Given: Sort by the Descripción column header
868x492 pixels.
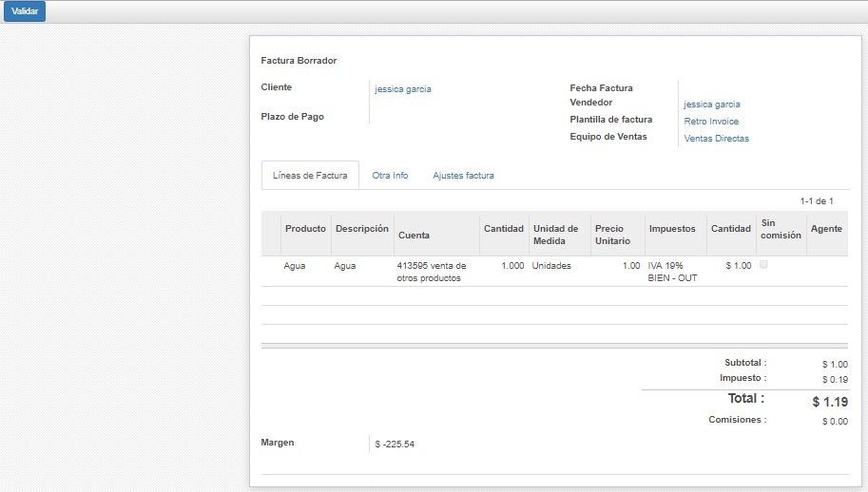Looking at the screenshot, I should (362, 229).
